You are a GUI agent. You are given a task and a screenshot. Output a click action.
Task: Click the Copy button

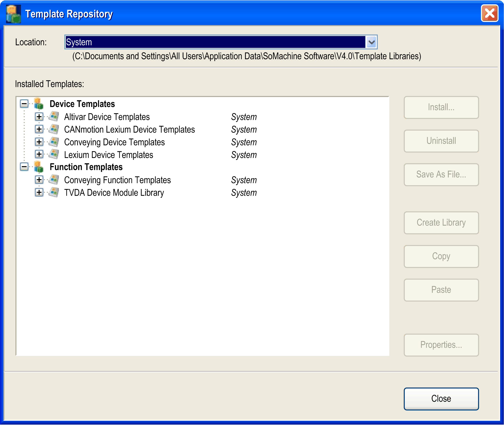tap(441, 256)
